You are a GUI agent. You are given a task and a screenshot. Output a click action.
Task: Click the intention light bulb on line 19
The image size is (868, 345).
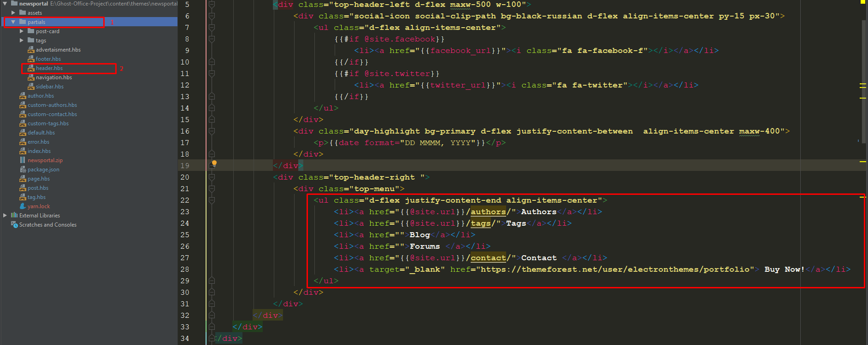[214, 163]
